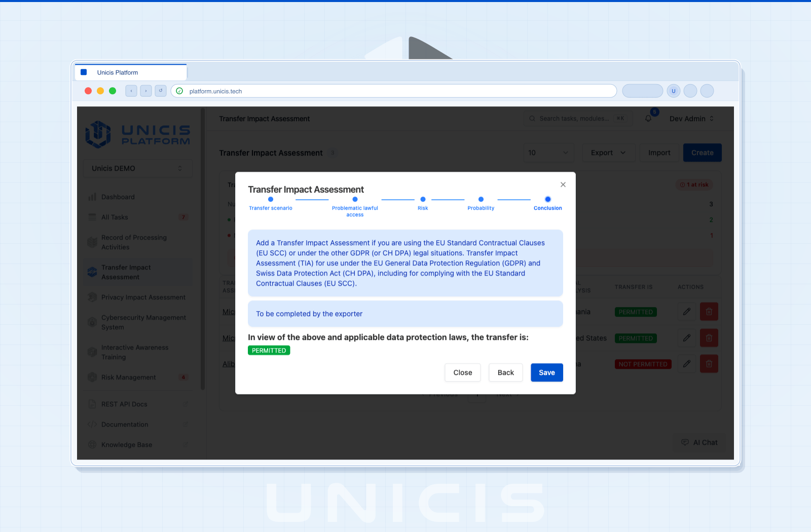Open the Risk step in the wizard

point(423,204)
